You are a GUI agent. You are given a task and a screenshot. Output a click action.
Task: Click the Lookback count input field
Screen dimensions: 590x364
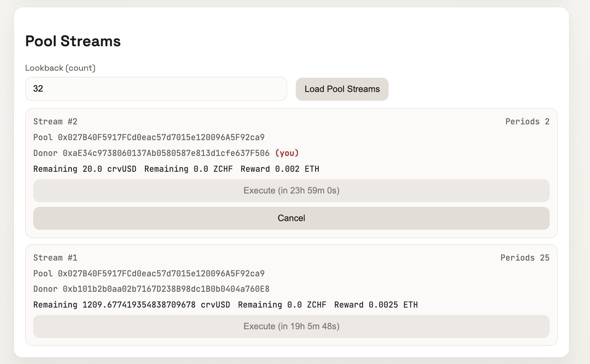coord(156,89)
